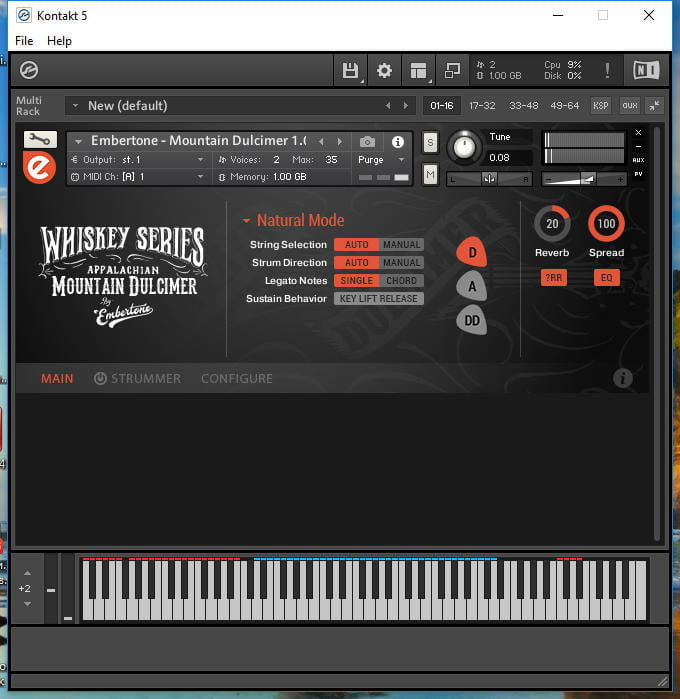Toggle the minimized view windows icon
The image size is (680, 699).
click(x=452, y=70)
